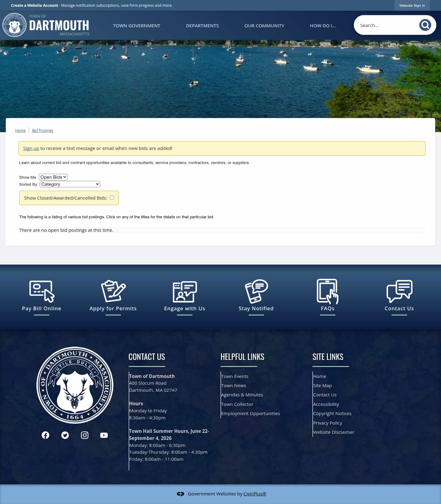This screenshot has width=441, height=504.
Task: Click Contact Us under Site Links
Action: (x=325, y=395)
